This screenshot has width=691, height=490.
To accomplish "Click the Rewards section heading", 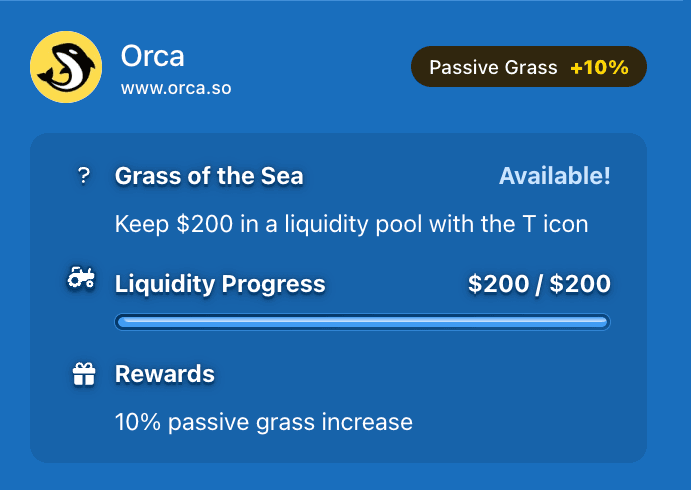I will coord(165,374).
